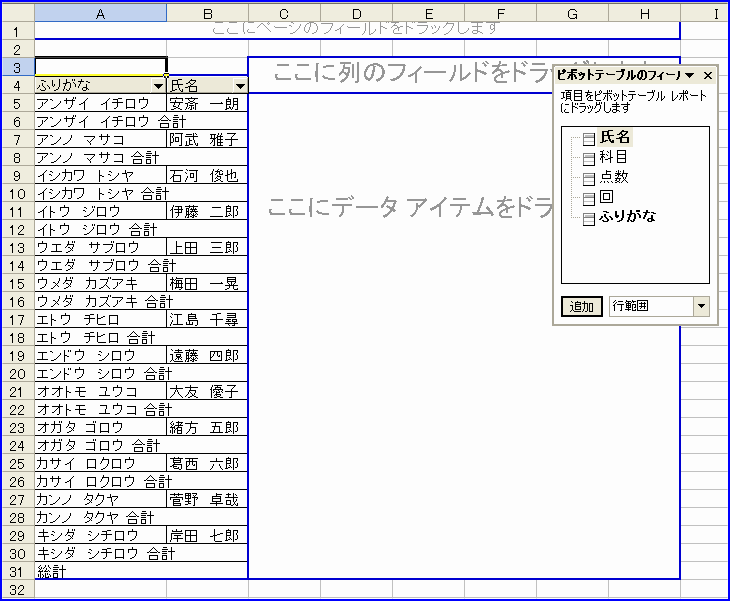Click cell 伊藤 二郎

[207, 211]
